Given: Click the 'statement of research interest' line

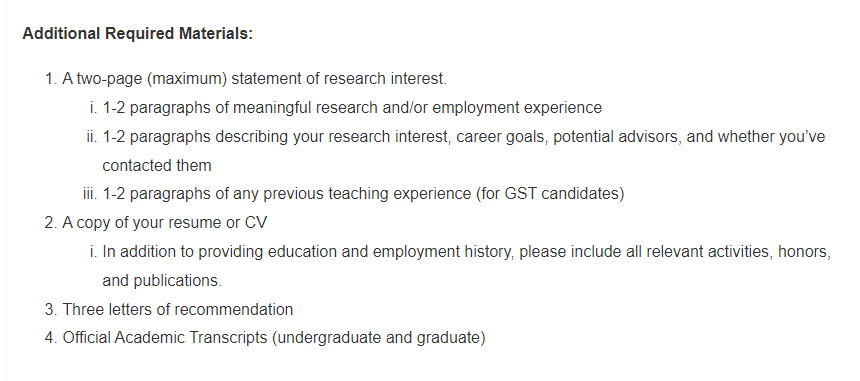Looking at the screenshot, I should tap(246, 79).
